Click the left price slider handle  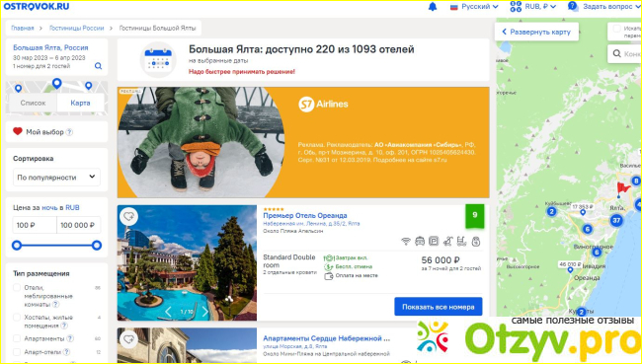click(x=17, y=246)
